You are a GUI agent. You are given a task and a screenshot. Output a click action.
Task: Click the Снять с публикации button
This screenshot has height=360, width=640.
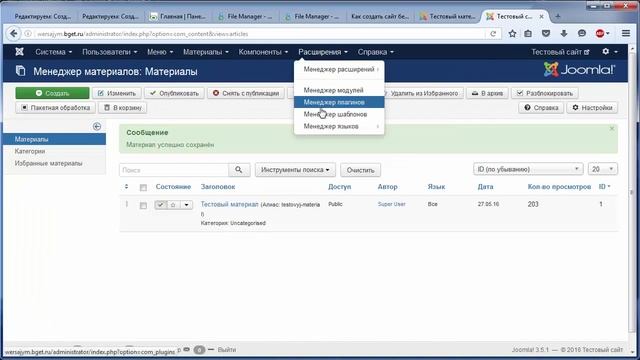pos(246,93)
